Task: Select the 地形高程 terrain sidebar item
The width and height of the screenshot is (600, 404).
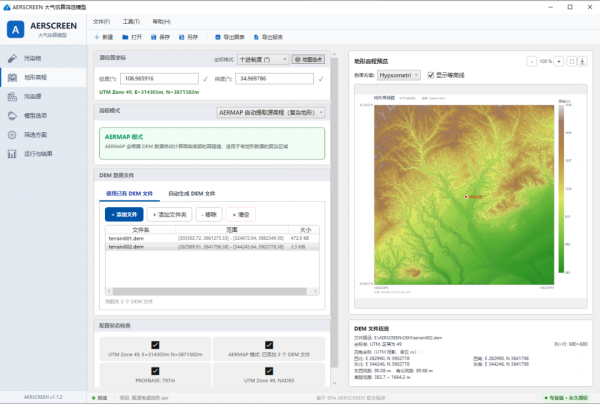Action: pos(43,77)
